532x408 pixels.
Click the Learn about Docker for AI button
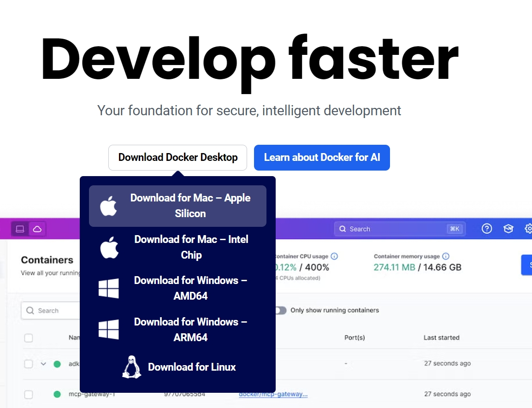(322, 157)
